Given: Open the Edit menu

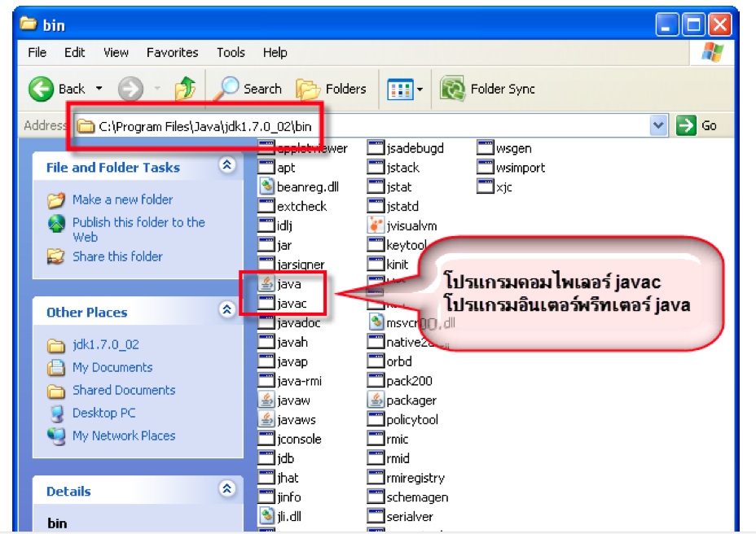Looking at the screenshot, I should 75,52.
